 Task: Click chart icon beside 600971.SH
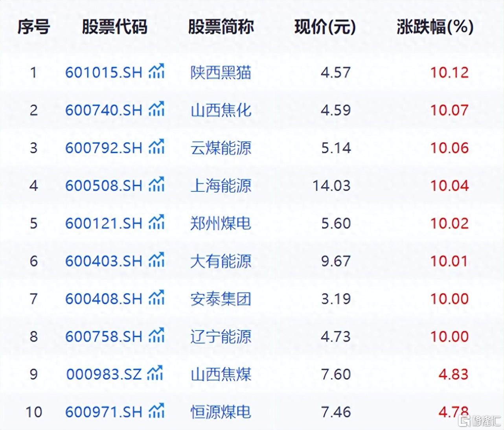(x=156, y=411)
